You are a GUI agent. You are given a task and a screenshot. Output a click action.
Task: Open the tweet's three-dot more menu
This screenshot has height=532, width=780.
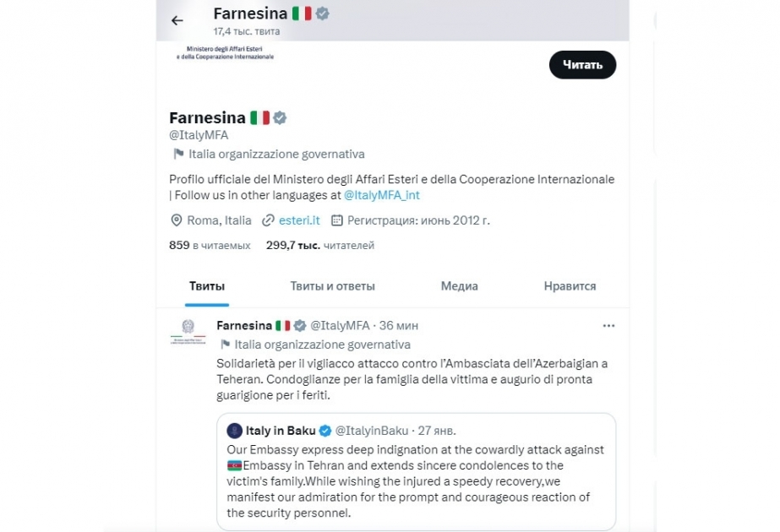(608, 326)
